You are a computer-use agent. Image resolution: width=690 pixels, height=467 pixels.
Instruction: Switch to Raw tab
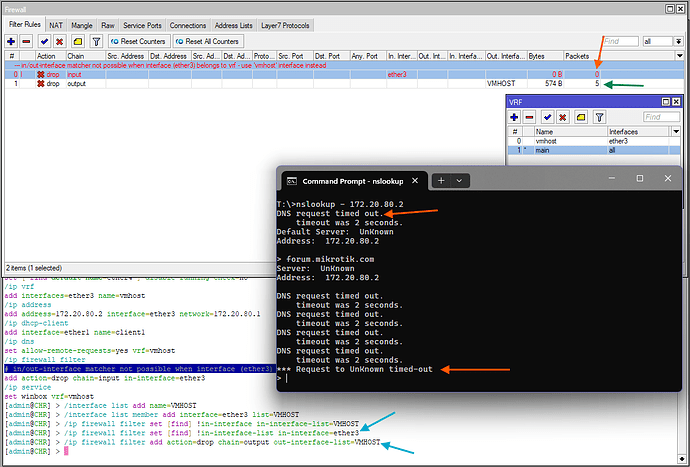(x=108, y=26)
